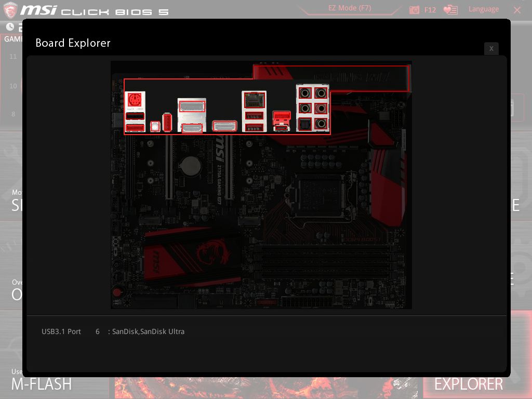
Task: Click the clock icon in the BIOS header
Action: click(10, 26)
